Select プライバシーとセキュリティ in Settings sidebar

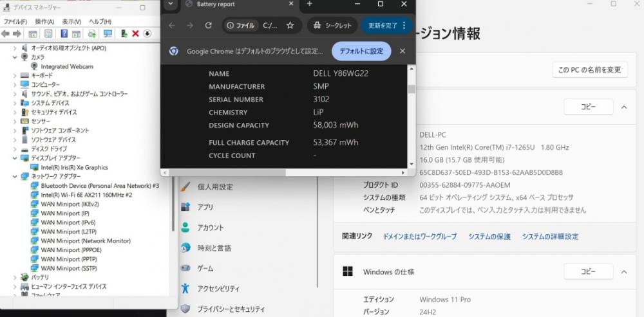[x=231, y=309]
